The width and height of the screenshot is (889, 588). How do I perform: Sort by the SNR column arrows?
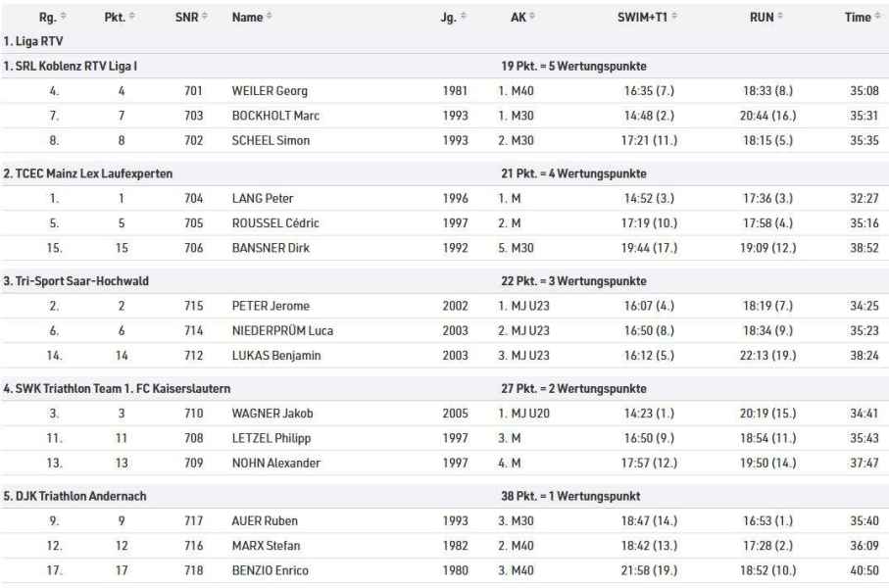[205, 17]
